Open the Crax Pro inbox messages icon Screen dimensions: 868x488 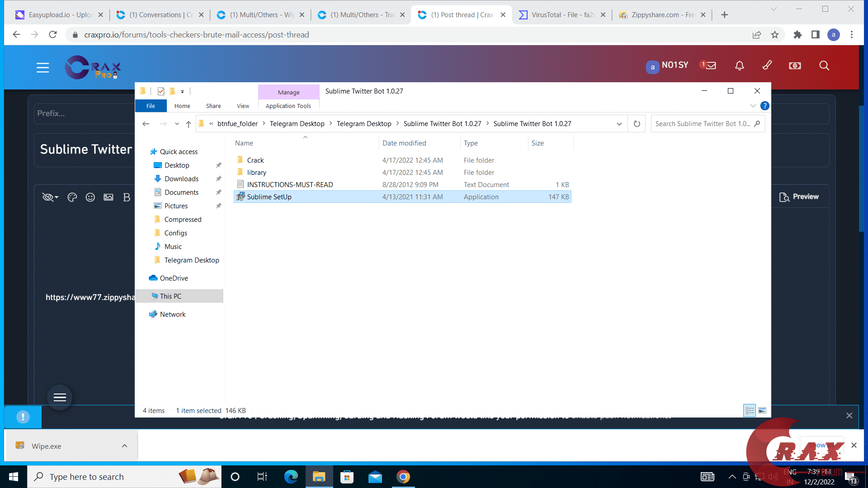(710, 66)
